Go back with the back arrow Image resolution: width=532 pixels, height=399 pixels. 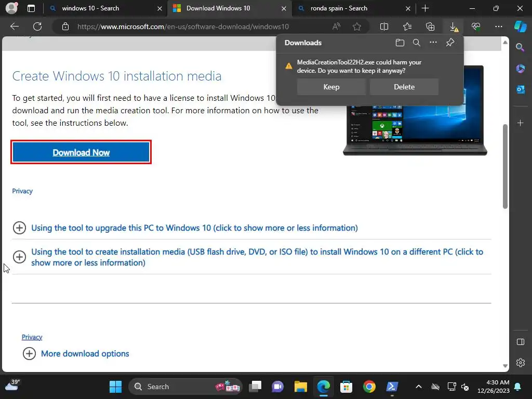tap(15, 26)
